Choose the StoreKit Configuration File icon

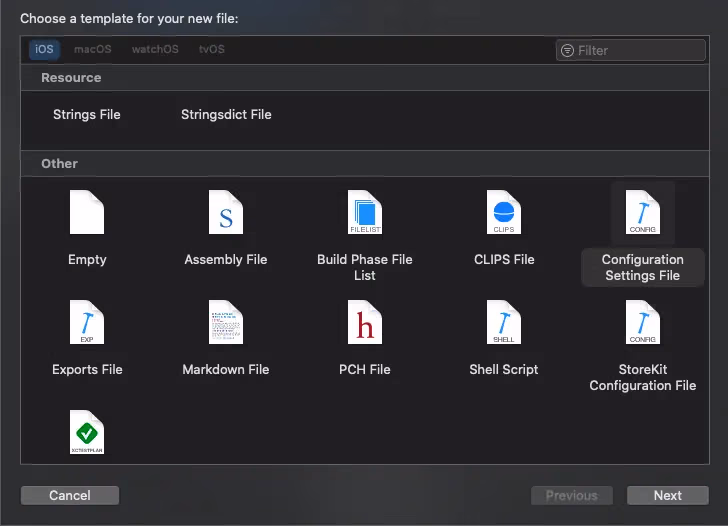(642, 322)
